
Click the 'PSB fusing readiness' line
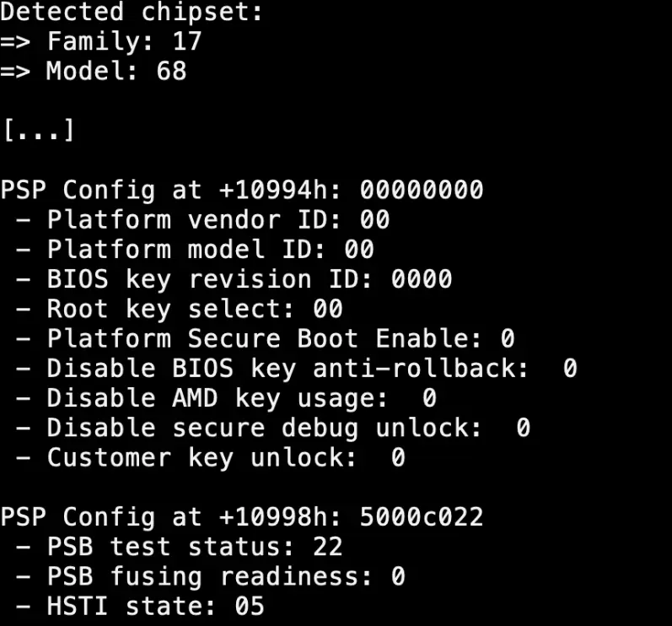tap(211, 577)
